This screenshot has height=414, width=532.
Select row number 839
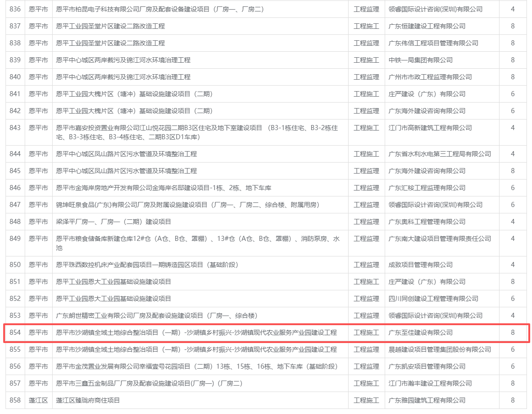[15, 60]
